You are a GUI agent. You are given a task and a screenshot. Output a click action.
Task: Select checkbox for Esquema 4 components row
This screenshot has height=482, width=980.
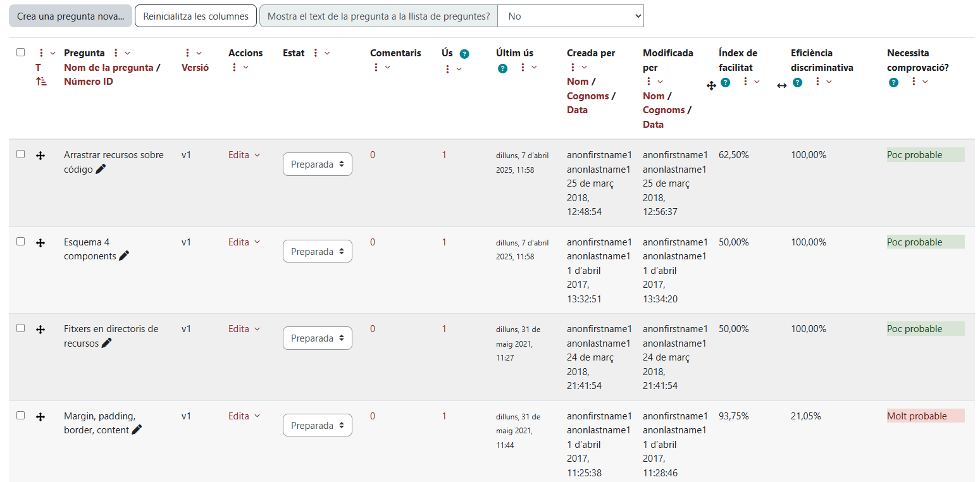point(21,242)
